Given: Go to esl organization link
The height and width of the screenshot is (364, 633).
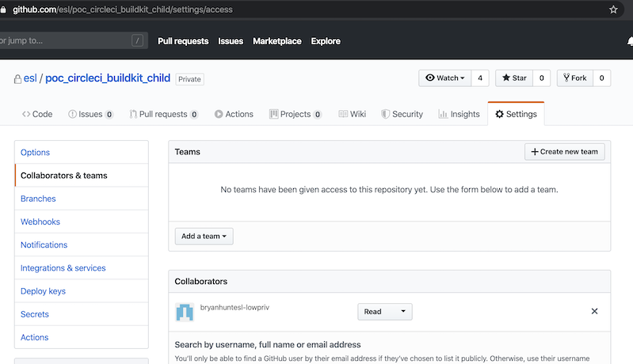Looking at the screenshot, I should [30, 78].
